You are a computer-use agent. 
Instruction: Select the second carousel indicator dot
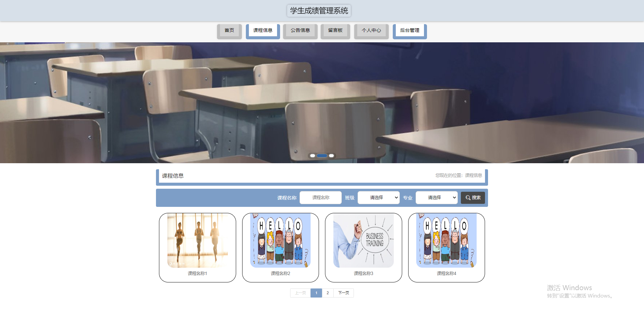click(322, 155)
